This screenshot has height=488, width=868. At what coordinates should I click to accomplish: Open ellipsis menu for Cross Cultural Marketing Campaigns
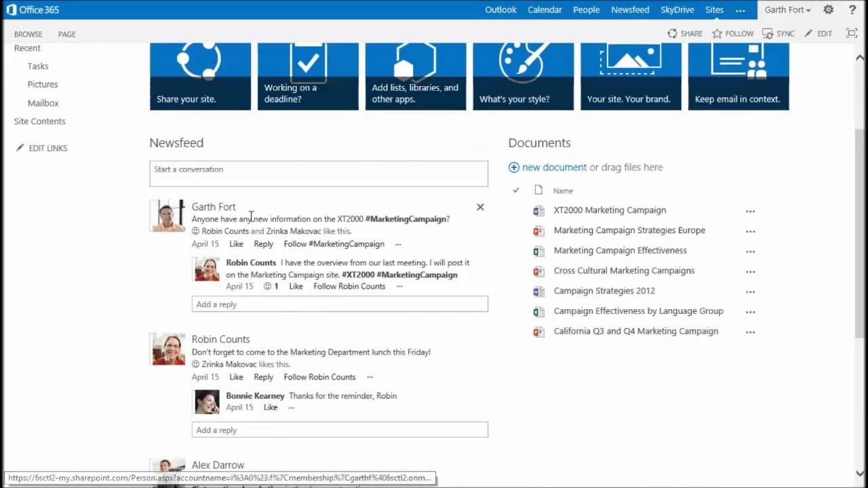(x=750, y=271)
